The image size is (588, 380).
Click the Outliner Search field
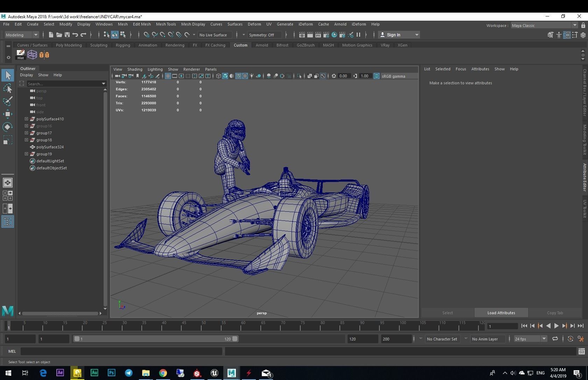coord(66,84)
